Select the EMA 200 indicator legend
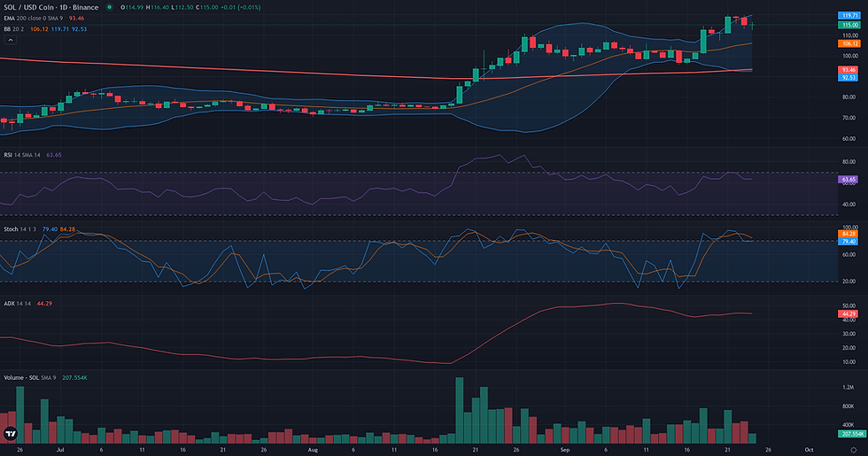868x456 pixels. coord(34,19)
